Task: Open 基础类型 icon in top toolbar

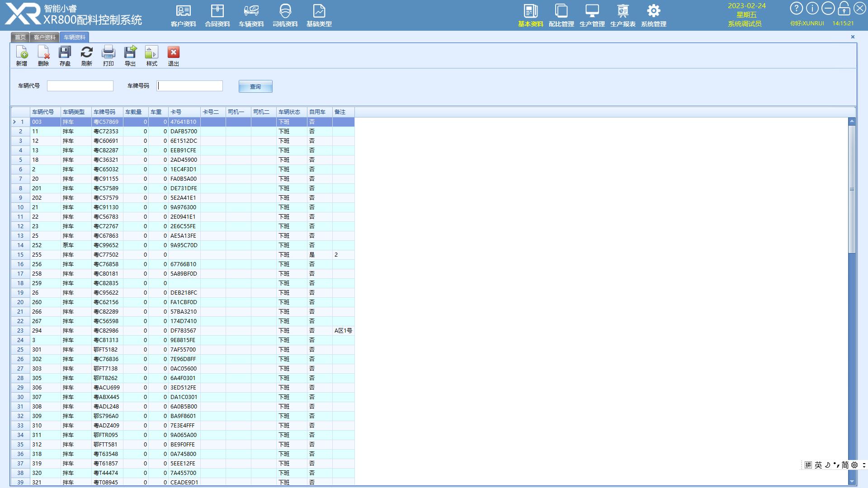Action: (x=319, y=15)
